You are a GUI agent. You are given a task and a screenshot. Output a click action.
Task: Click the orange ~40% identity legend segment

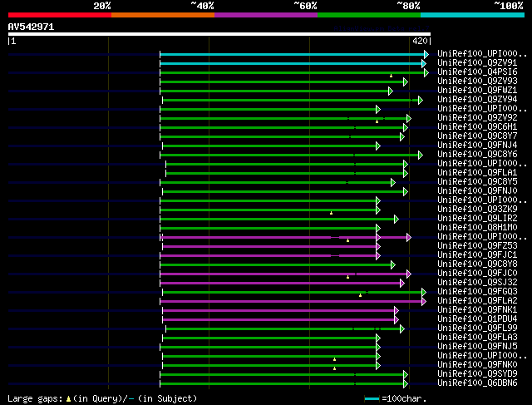163,15
